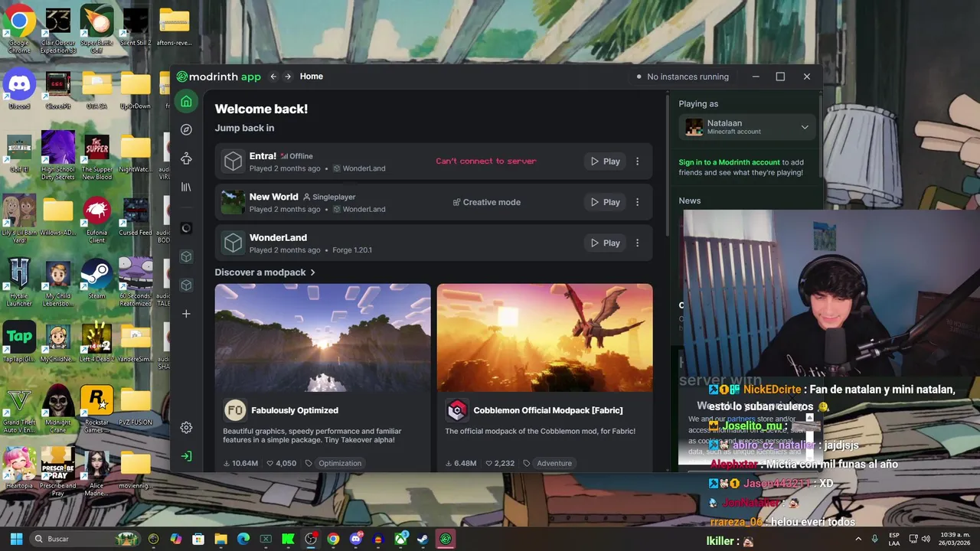Click Sign in to a Modrinth account
Image resolution: width=980 pixels, height=551 pixels.
point(729,162)
